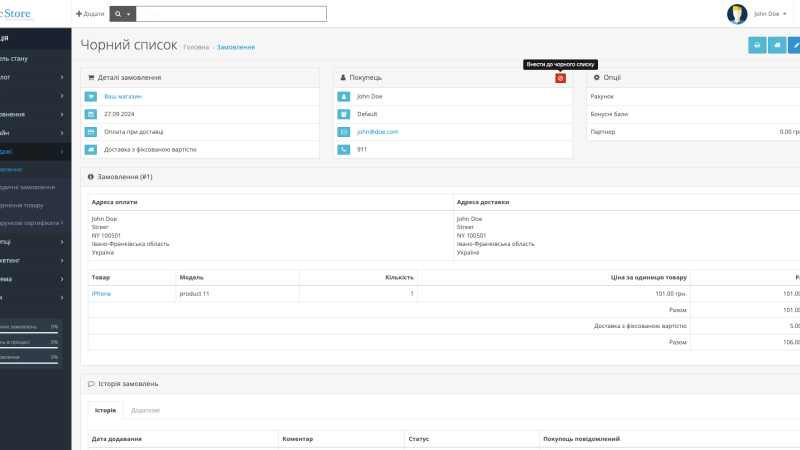Expand the Дизайн (…айн) sidebar chevron

coord(62,133)
